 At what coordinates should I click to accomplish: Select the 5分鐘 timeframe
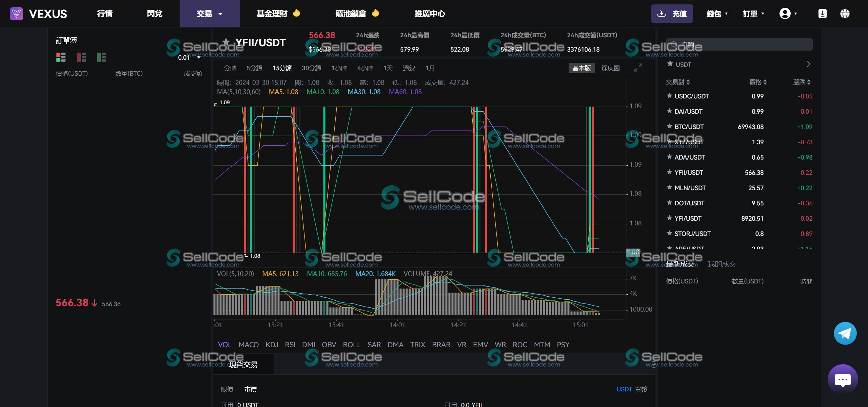pyautogui.click(x=254, y=68)
